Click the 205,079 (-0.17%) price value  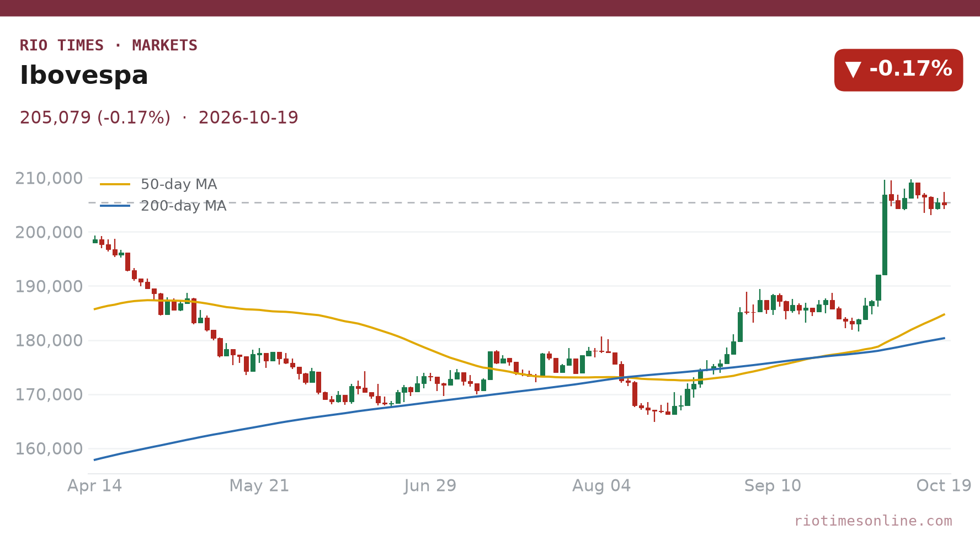(95, 118)
